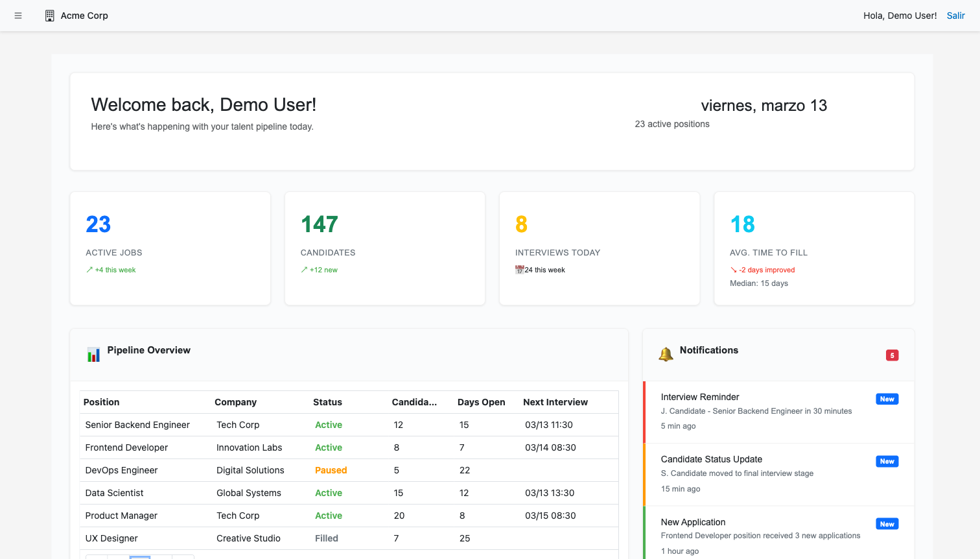Viewport: 980px width, 559px height.
Task: Open the Active Jobs stat card
Action: [170, 248]
